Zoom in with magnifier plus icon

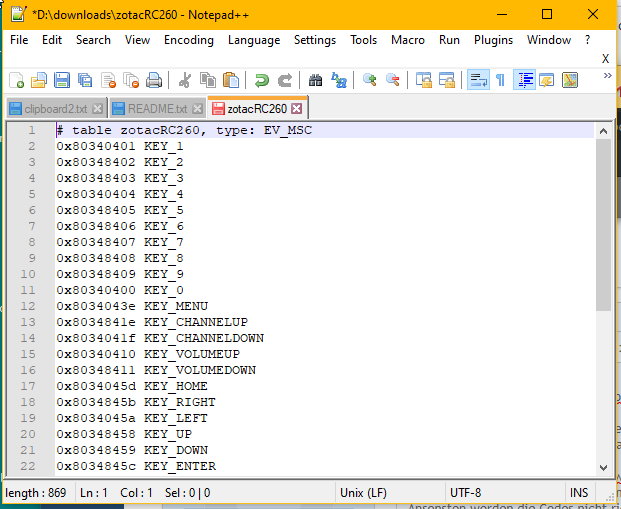point(369,80)
